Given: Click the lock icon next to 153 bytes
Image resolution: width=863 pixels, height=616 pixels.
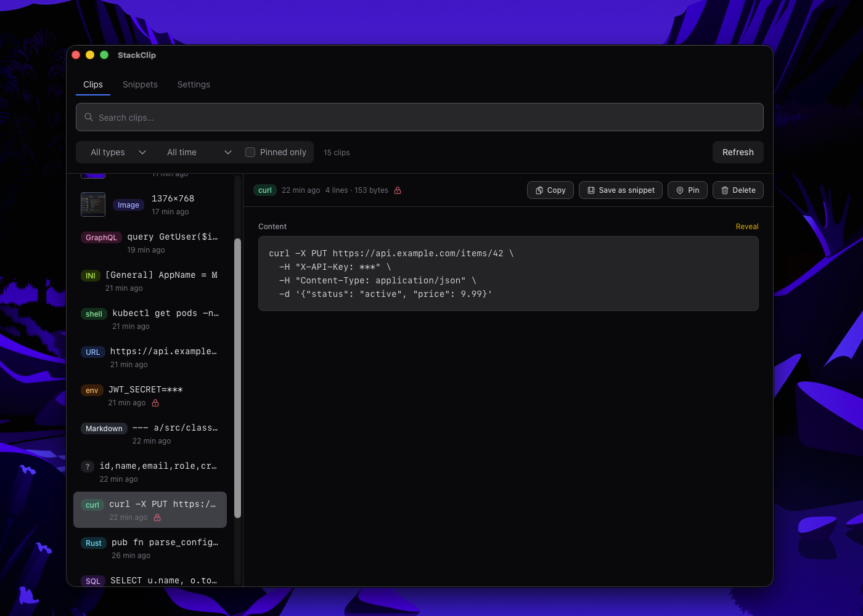Looking at the screenshot, I should pyautogui.click(x=397, y=190).
